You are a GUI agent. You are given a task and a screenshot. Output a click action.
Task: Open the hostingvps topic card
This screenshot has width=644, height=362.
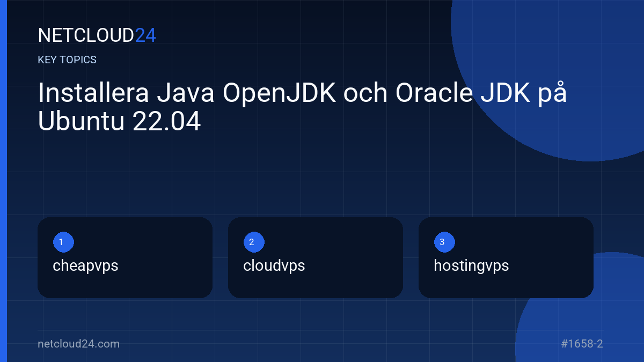click(506, 257)
